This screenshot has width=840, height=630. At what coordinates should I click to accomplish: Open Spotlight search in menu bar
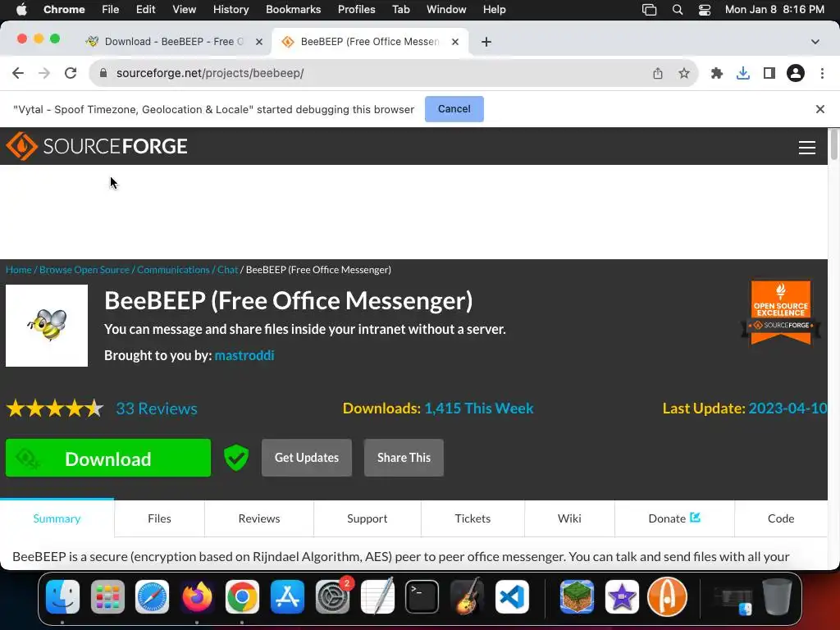pos(678,10)
